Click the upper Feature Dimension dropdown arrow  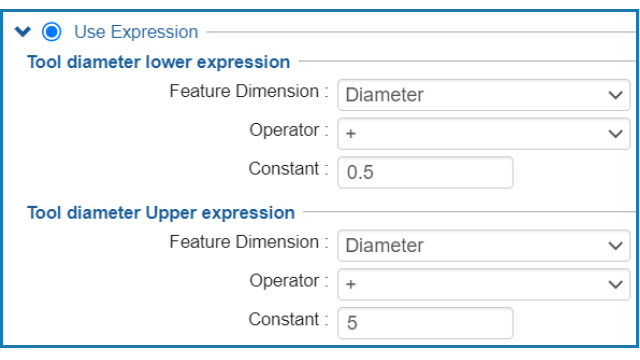(x=615, y=246)
